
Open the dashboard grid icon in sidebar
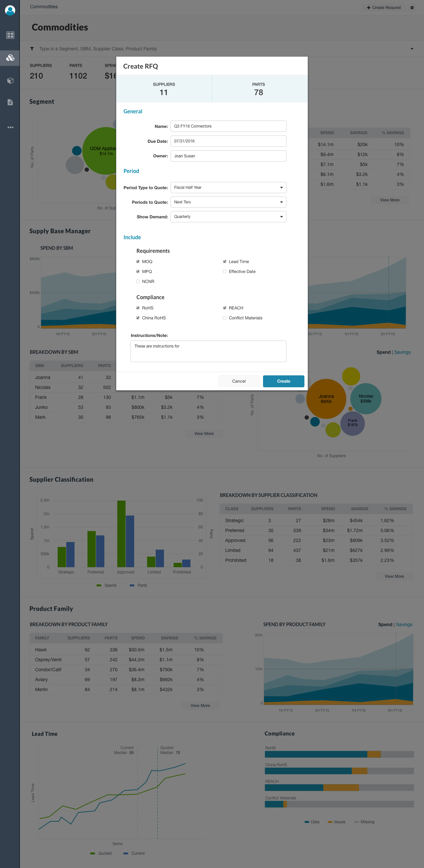(x=10, y=35)
